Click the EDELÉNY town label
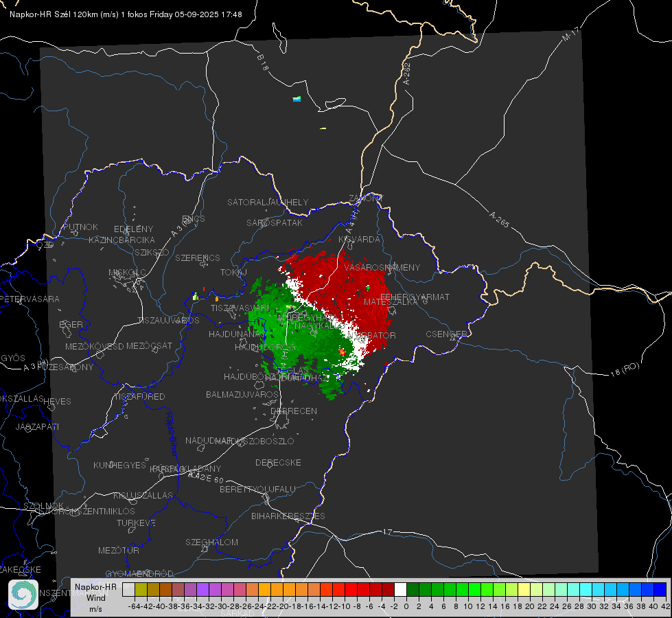672x618 pixels. coord(133,229)
